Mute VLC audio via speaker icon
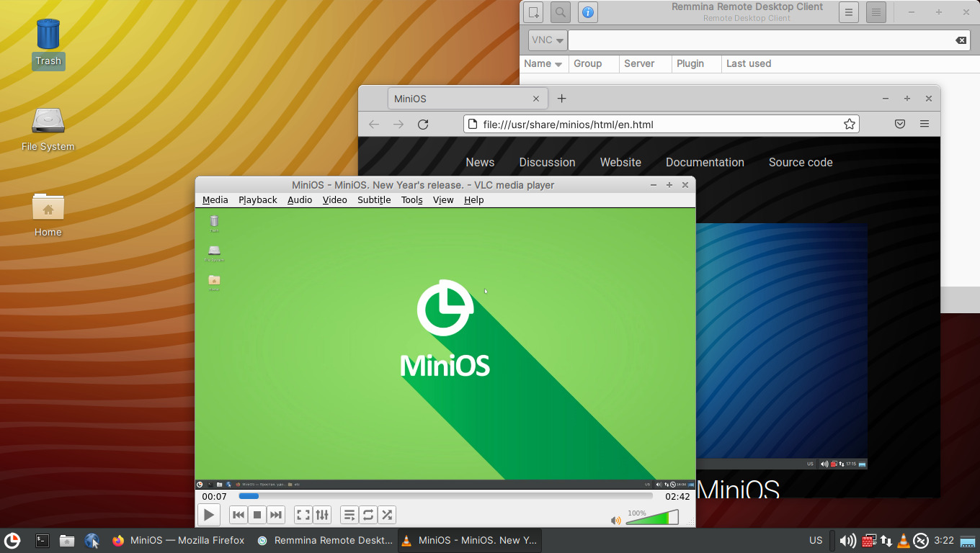 pyautogui.click(x=615, y=520)
